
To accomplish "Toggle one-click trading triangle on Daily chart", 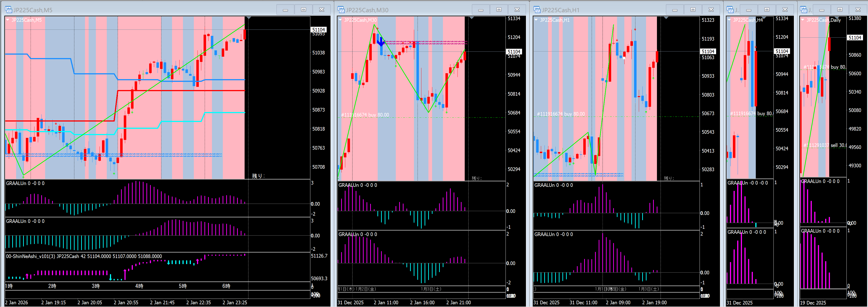I will tap(803, 20).
